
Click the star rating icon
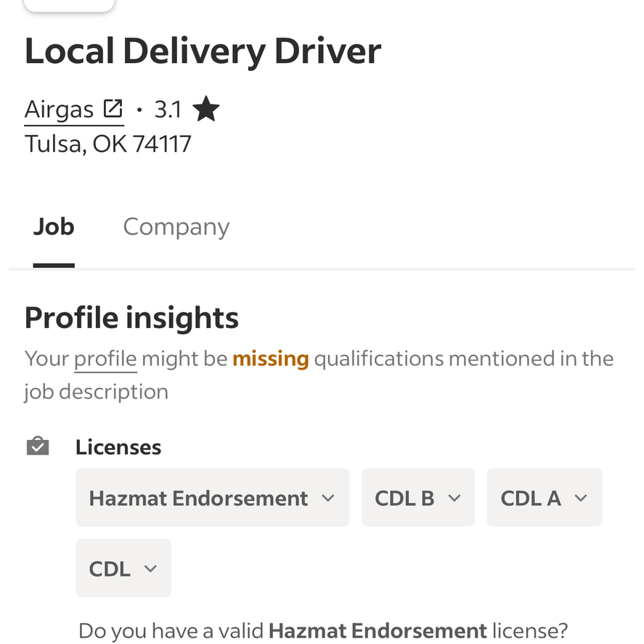click(205, 109)
